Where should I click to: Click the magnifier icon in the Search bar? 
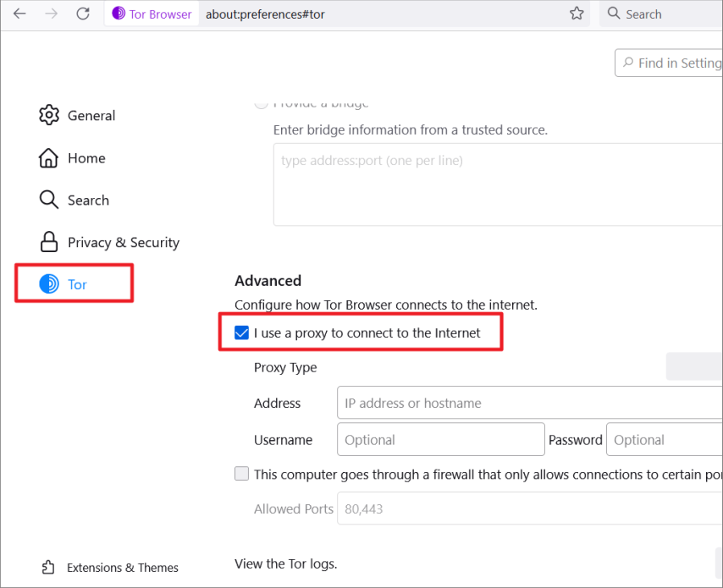(x=613, y=13)
